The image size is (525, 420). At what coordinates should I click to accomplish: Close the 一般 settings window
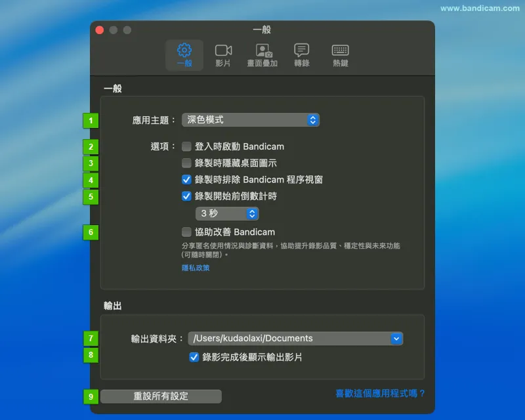tap(100, 30)
